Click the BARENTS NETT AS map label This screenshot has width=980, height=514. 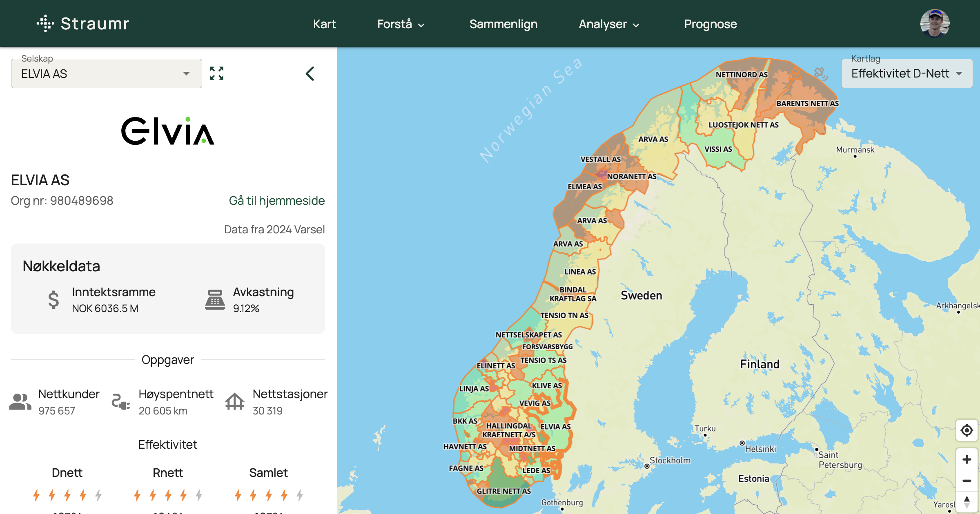click(x=807, y=104)
